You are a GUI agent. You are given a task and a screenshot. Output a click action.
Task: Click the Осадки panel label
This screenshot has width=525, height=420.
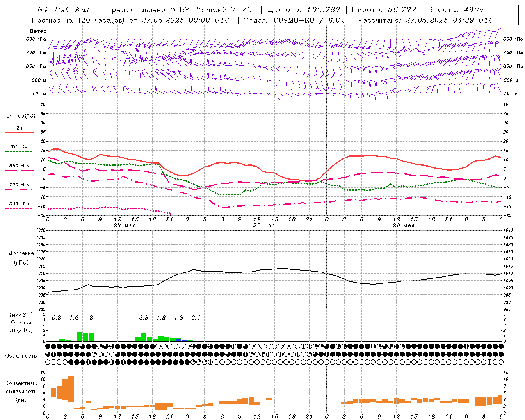point(21,322)
